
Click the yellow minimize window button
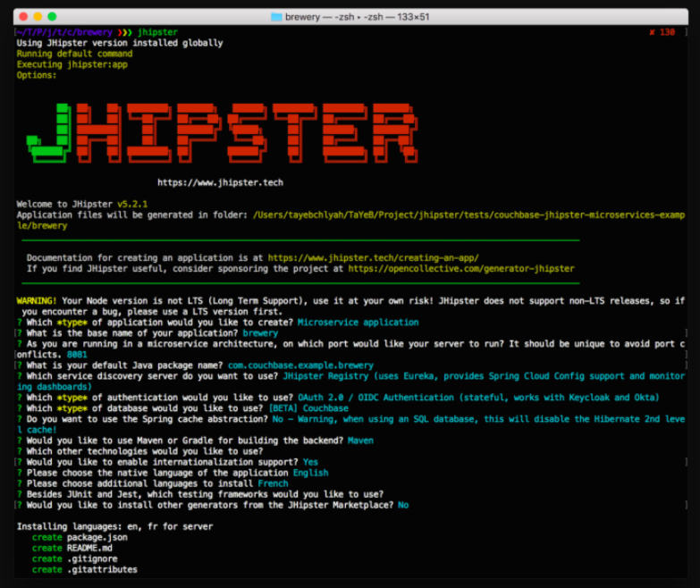37,16
